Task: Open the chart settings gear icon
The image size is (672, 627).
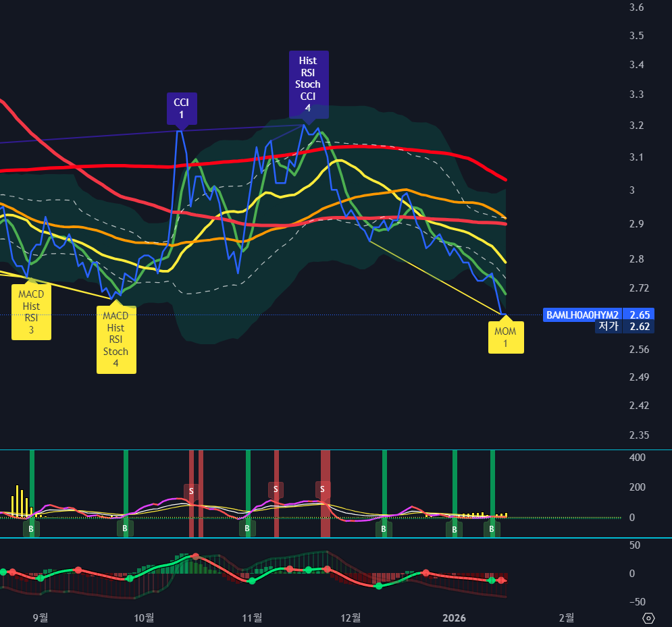Action: 648,618
